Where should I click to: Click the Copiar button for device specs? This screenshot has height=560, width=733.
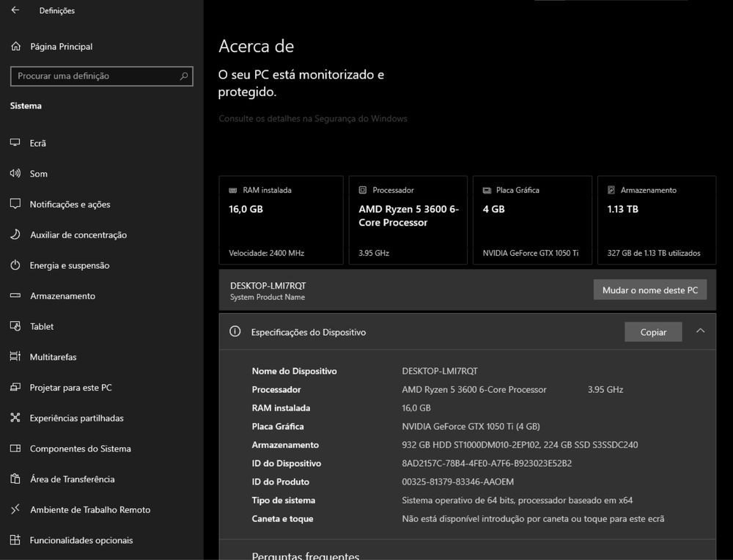(x=653, y=332)
